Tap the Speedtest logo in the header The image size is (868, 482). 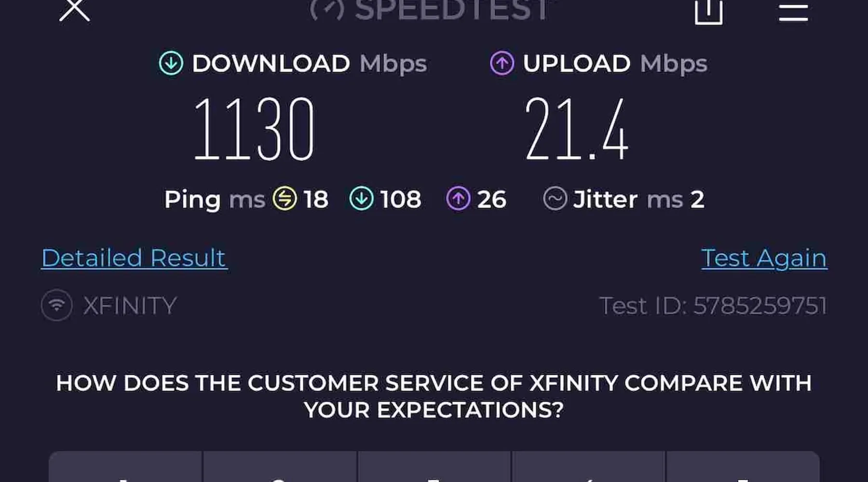429,10
